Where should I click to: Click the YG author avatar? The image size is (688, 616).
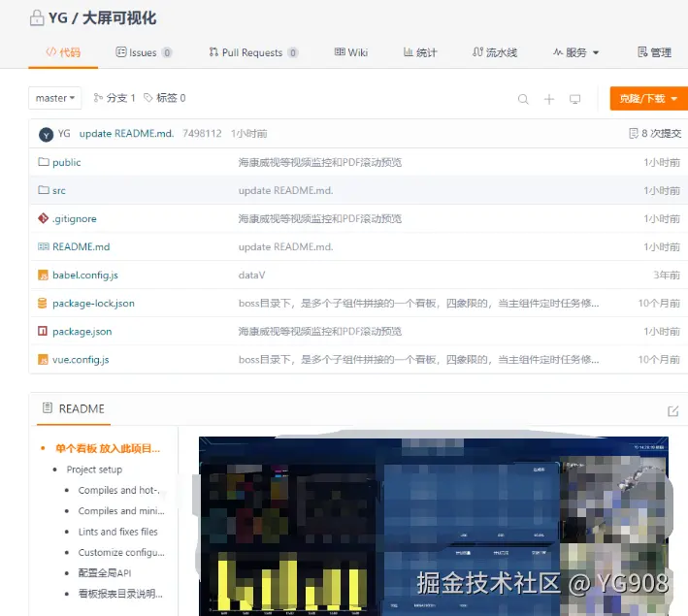(x=46, y=135)
